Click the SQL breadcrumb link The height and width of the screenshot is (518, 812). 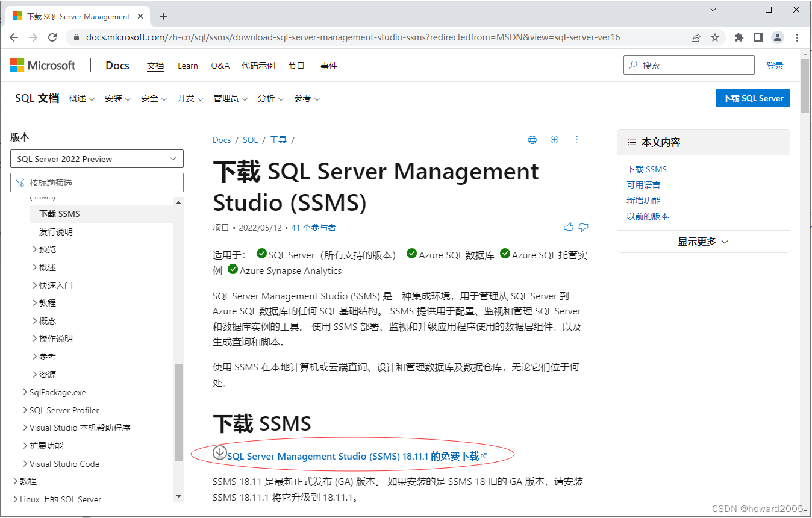pos(250,140)
